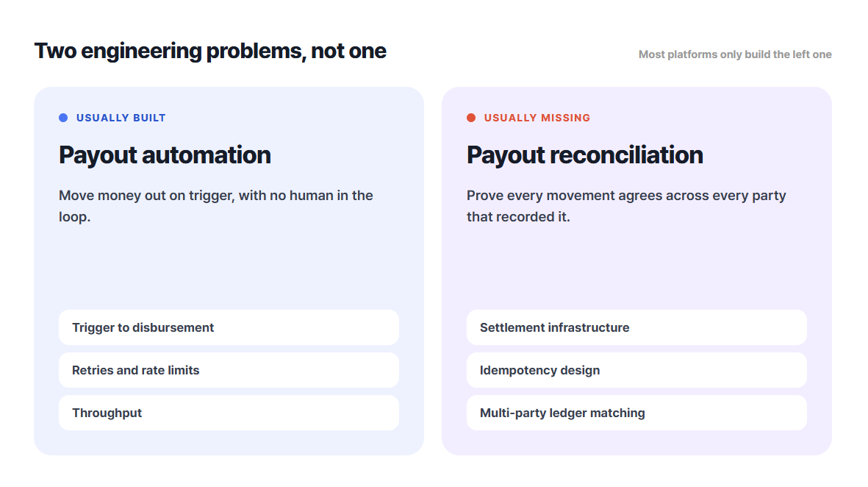868x487 pixels.
Task: Select the Retries and rate limits pill
Action: pos(229,370)
